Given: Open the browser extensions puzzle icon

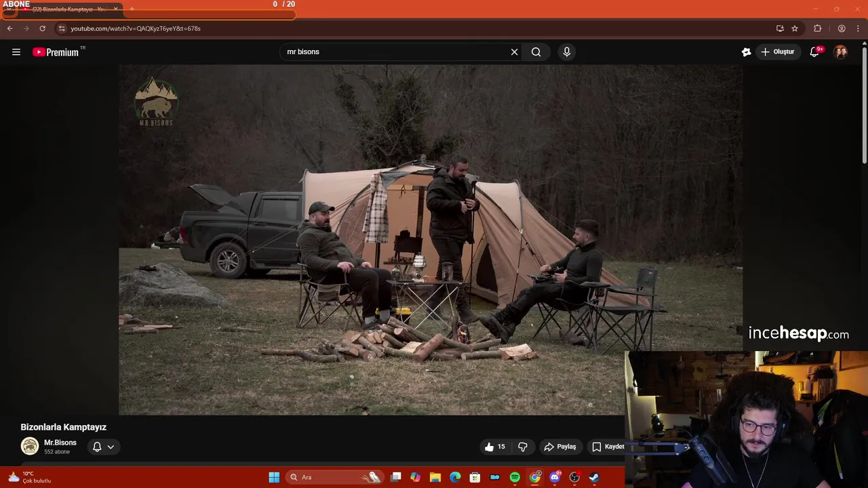Looking at the screenshot, I should point(818,28).
